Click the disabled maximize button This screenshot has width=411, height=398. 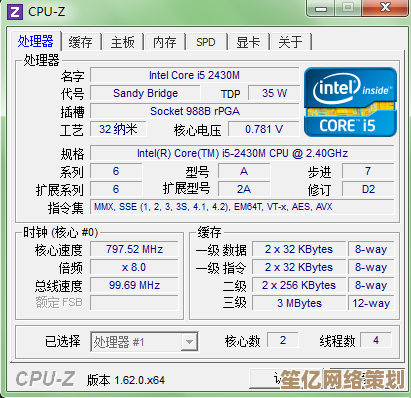point(348,8)
